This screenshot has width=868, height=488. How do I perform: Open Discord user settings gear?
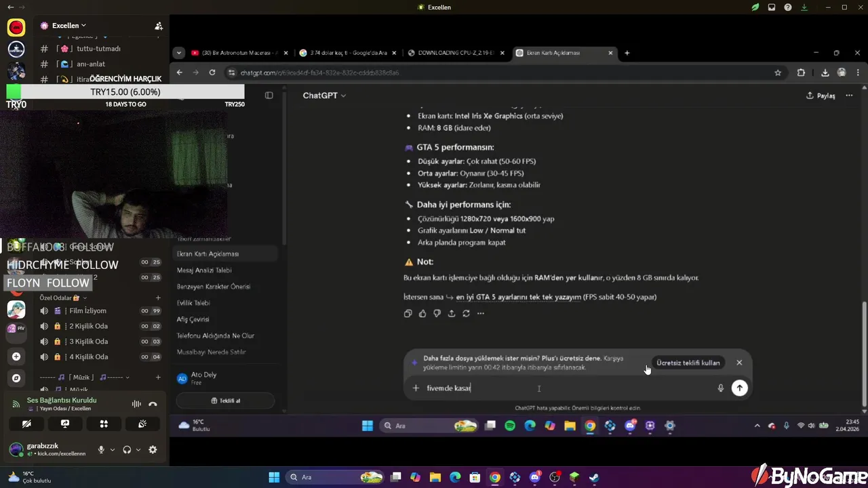pos(153,449)
